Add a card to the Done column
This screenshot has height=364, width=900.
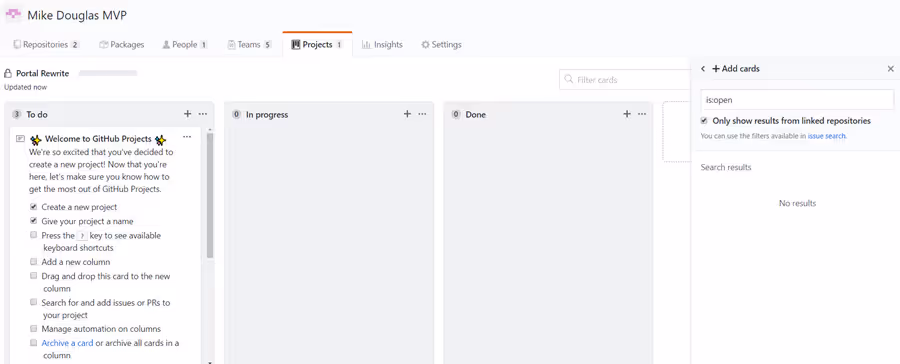[627, 114]
